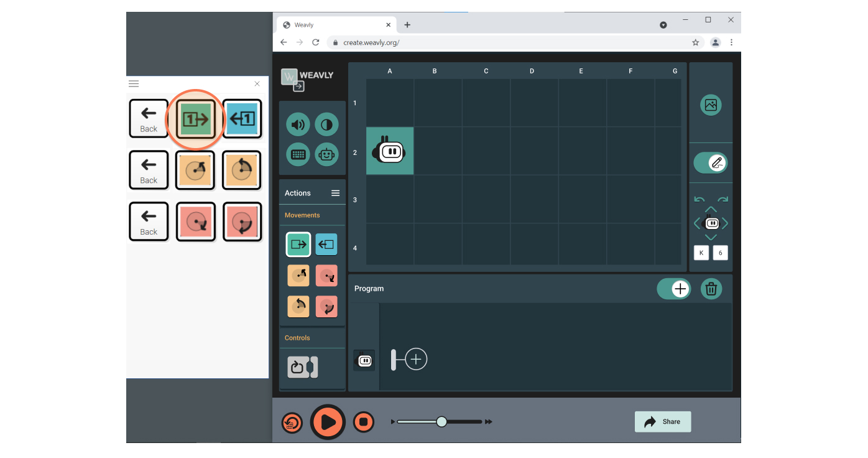This screenshot has width=868, height=458.
Task: Open the browser three-dot menu
Action: click(x=731, y=42)
